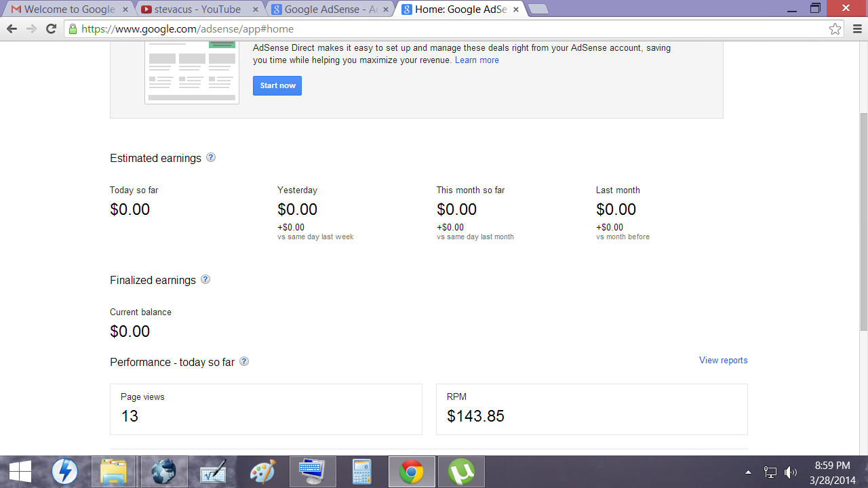Click 'vs month before' text

(623, 237)
